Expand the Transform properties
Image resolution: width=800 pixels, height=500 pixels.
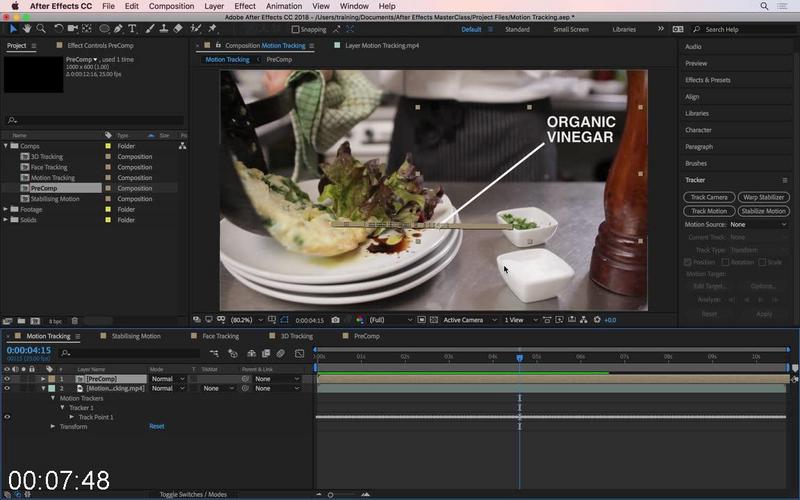click(53, 427)
